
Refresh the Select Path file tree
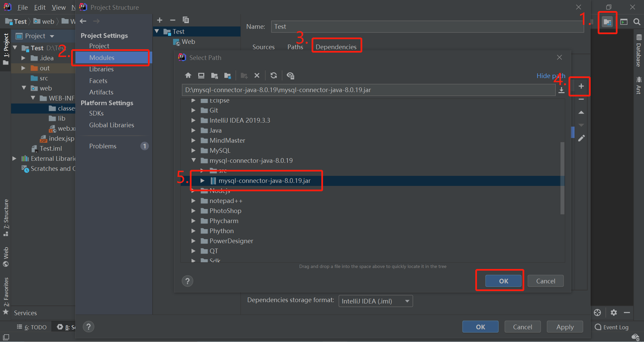(x=274, y=75)
